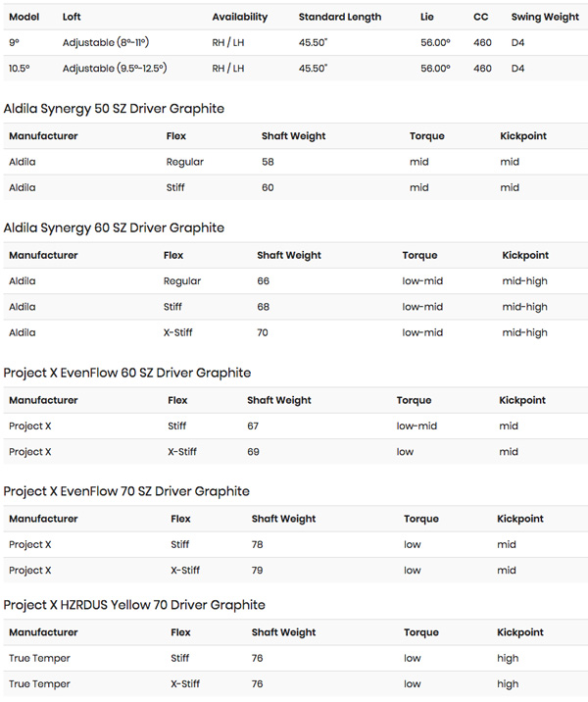Image resolution: width=588 pixels, height=702 pixels.
Task: Click the shaft weight value 58
Action: [x=268, y=162]
